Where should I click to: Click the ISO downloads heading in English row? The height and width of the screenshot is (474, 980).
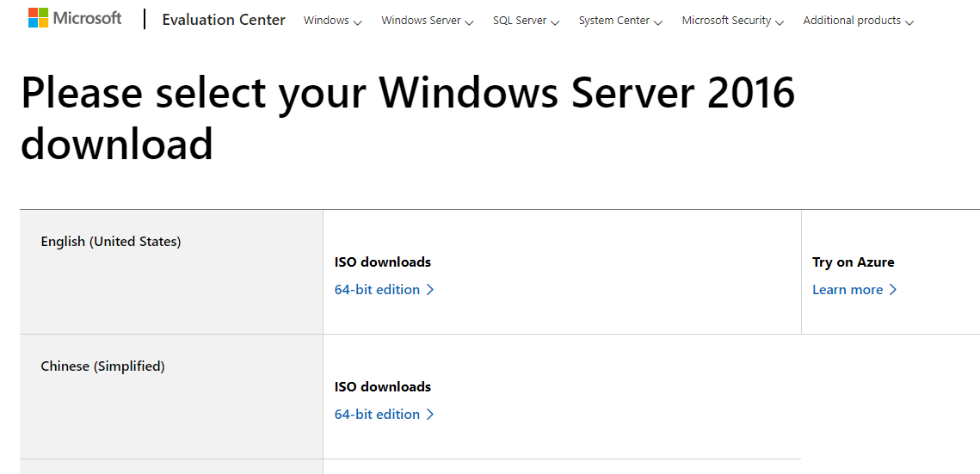383,262
